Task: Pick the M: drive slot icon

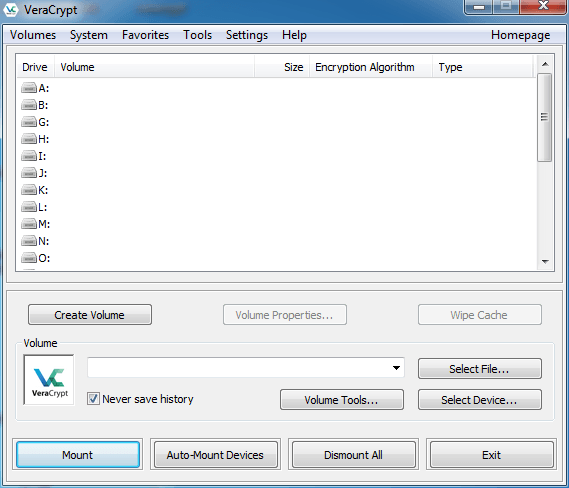Action: pyautogui.click(x=29, y=224)
